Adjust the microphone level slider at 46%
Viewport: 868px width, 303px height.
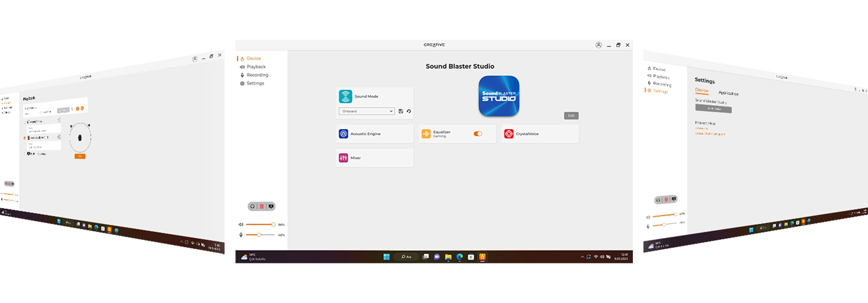click(x=259, y=235)
